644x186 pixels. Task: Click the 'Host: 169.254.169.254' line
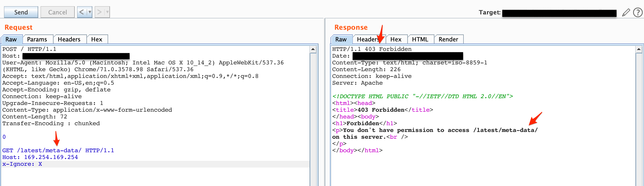[x=40, y=157]
